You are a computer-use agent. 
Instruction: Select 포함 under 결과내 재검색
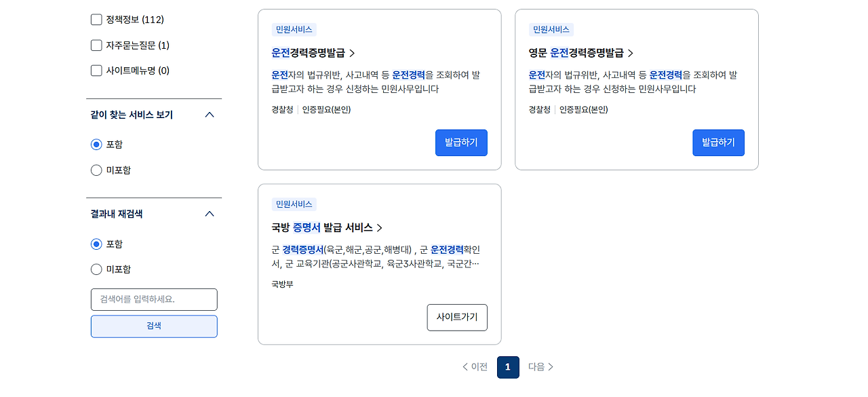point(96,244)
